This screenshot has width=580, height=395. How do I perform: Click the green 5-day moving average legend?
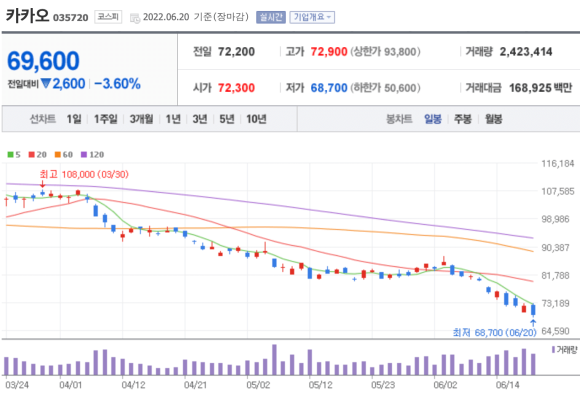pyautogui.click(x=14, y=155)
